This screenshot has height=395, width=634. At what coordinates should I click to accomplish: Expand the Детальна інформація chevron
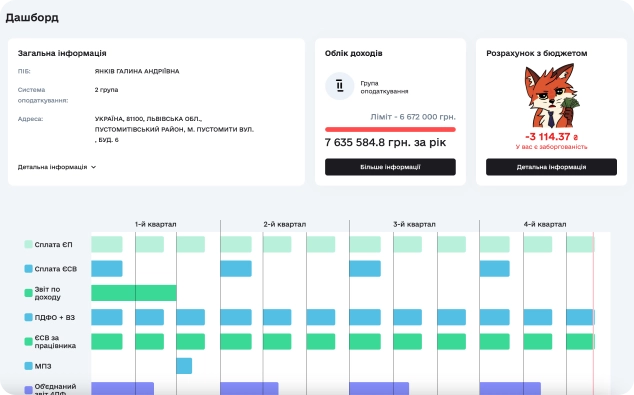pos(93,167)
